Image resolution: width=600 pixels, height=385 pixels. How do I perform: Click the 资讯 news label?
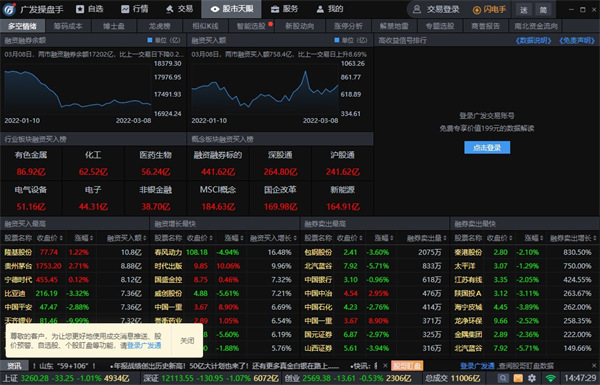[14, 365]
